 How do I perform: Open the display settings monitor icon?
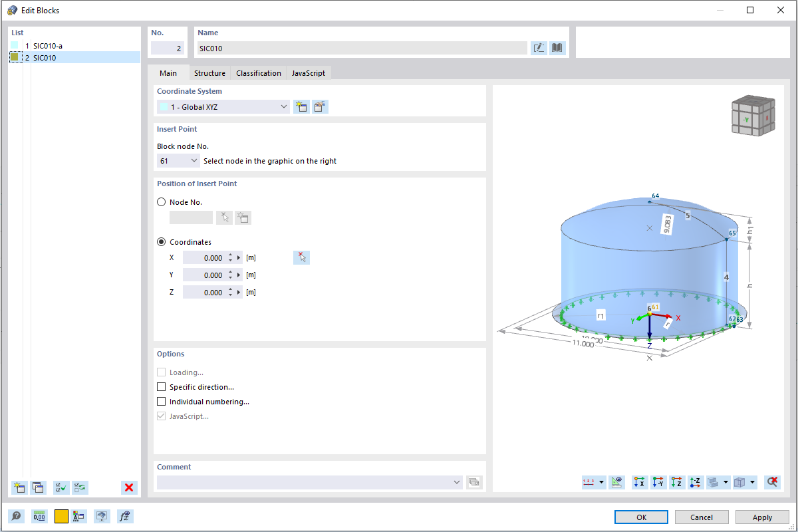click(102, 516)
